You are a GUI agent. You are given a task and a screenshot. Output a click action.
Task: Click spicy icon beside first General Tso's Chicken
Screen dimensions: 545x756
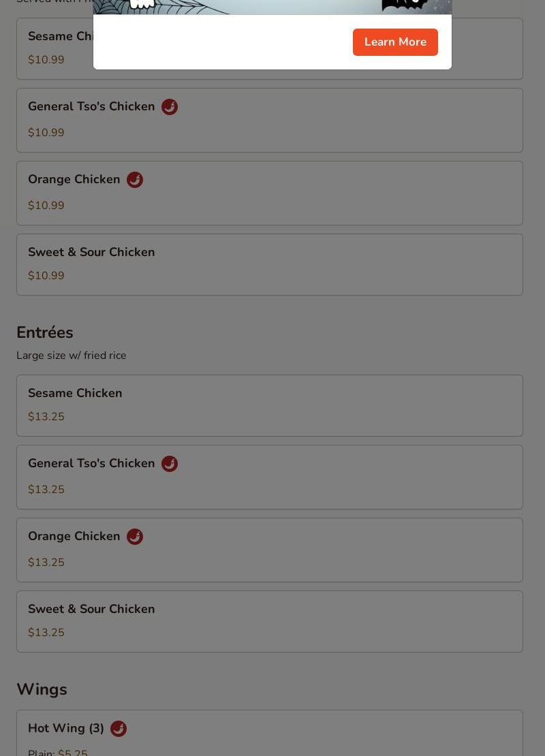tap(169, 106)
